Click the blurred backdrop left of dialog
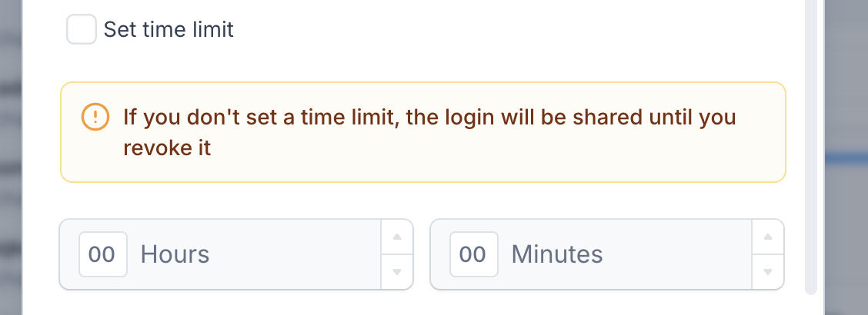The width and height of the screenshot is (868, 315). 11,157
